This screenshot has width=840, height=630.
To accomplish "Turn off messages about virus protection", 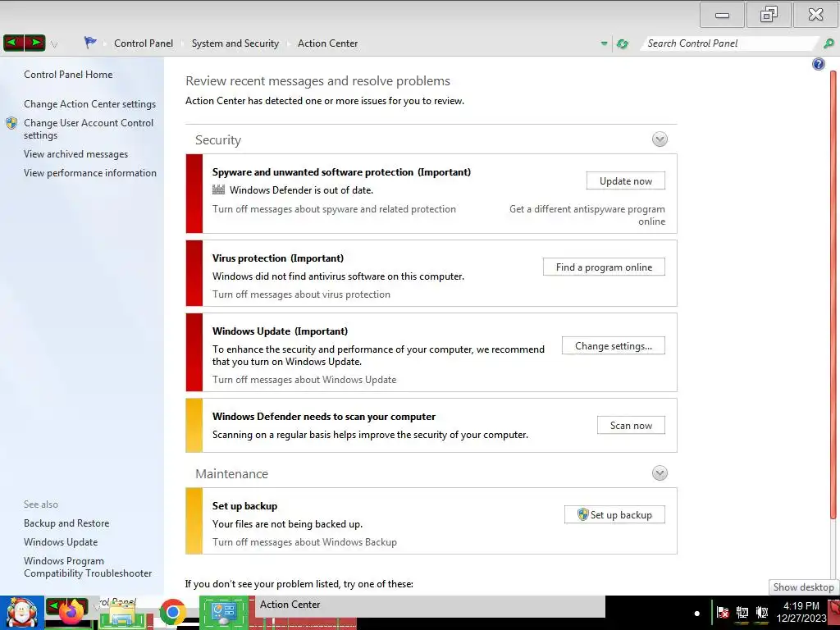I will [301, 294].
